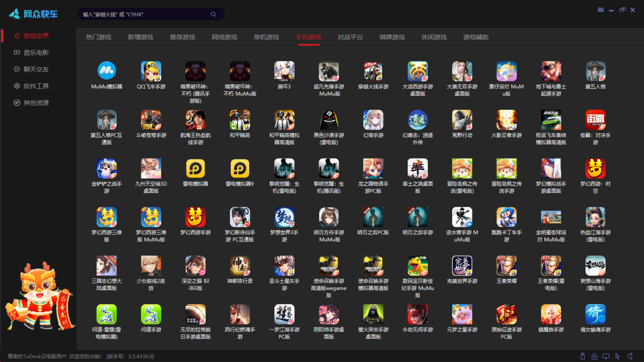644x362 pixels.
Task: Click the 崩坏3 game icon
Action: click(284, 71)
